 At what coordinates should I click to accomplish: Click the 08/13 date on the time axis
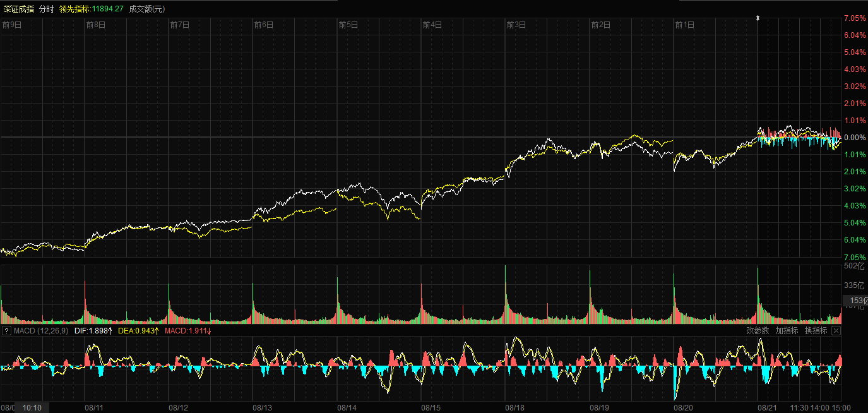click(x=263, y=408)
